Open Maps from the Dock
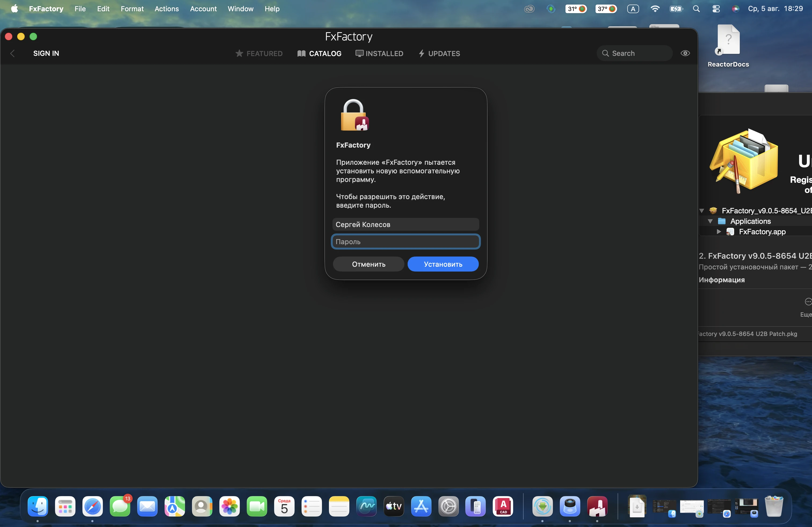The height and width of the screenshot is (527, 812). click(175, 506)
